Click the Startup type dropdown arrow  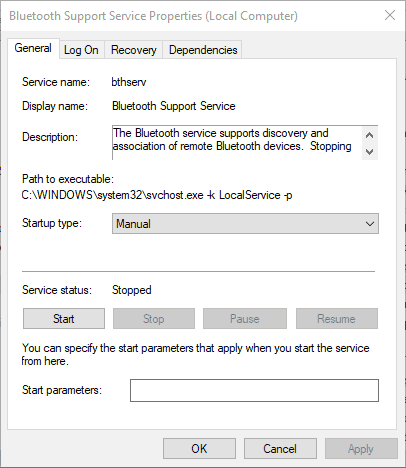coord(370,224)
